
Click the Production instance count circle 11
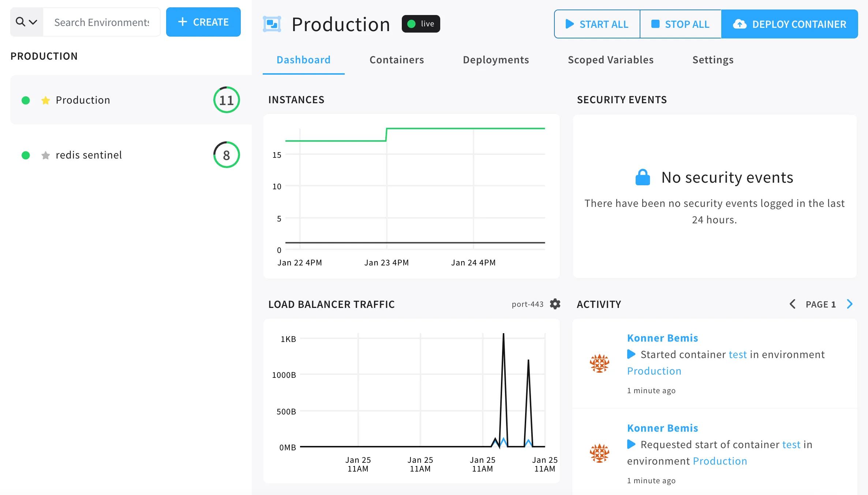pyautogui.click(x=227, y=100)
